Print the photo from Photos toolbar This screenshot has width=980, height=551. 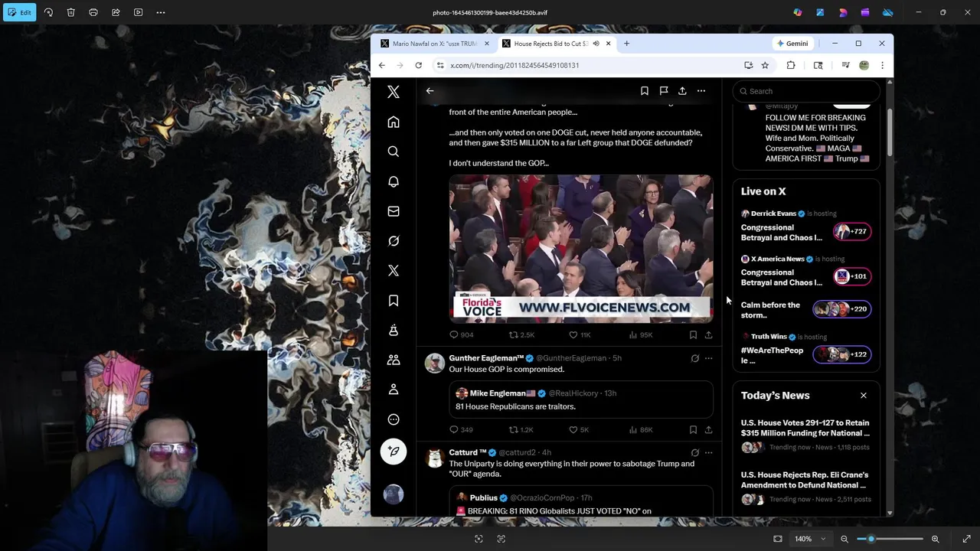93,12
